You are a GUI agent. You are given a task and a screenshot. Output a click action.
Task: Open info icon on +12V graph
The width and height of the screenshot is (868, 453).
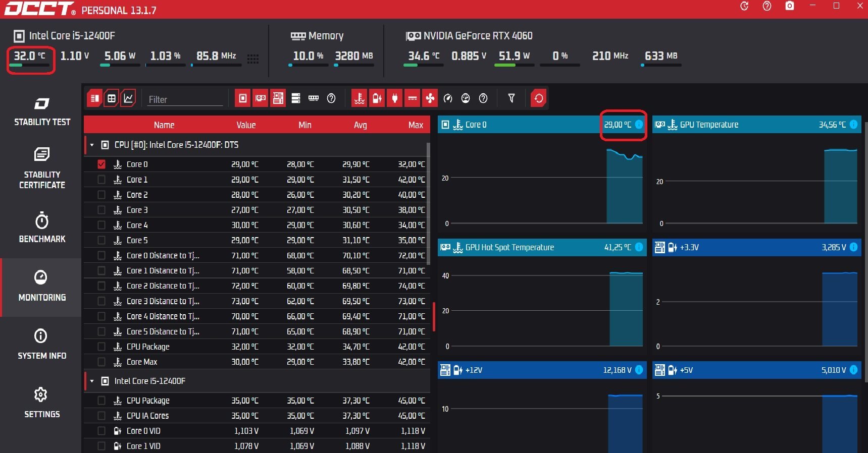(x=639, y=370)
